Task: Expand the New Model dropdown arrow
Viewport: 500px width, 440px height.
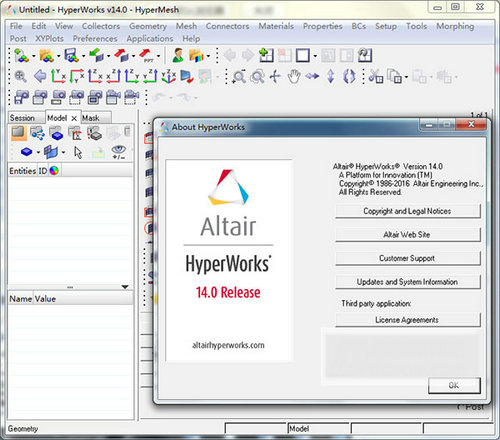Action: point(33,56)
